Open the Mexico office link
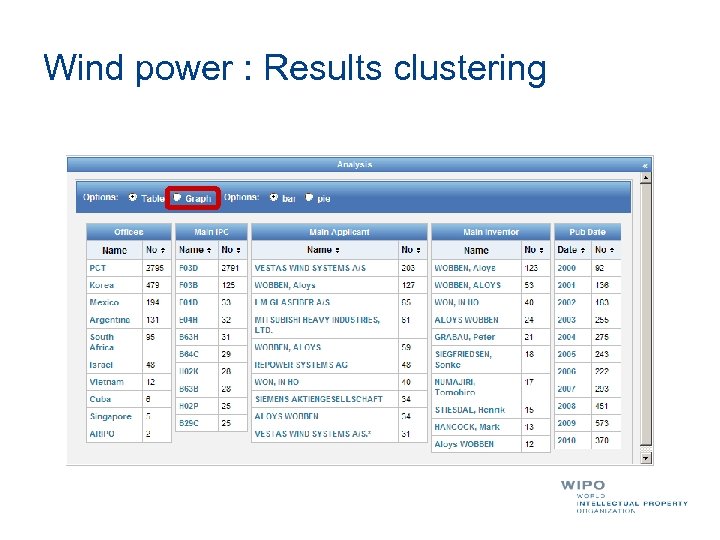Image resolution: width=720 pixels, height=540 pixels. coord(104,303)
